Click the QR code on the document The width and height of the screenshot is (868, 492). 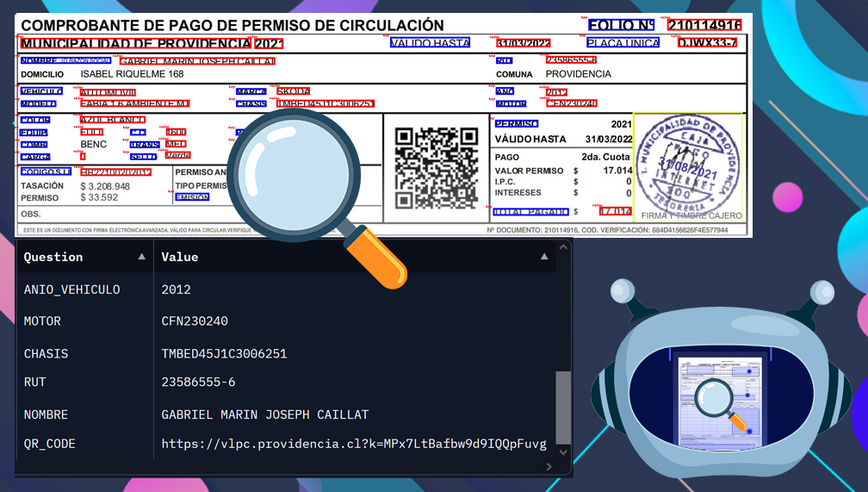[437, 168]
